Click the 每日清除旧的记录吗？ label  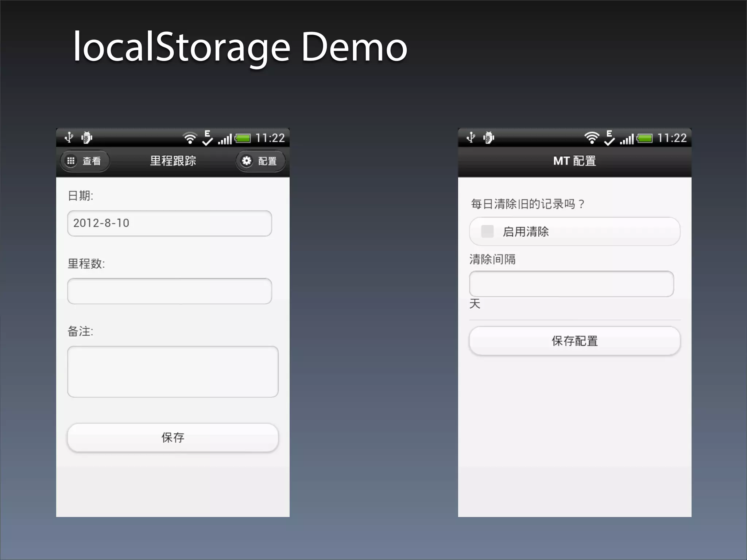[x=528, y=204]
